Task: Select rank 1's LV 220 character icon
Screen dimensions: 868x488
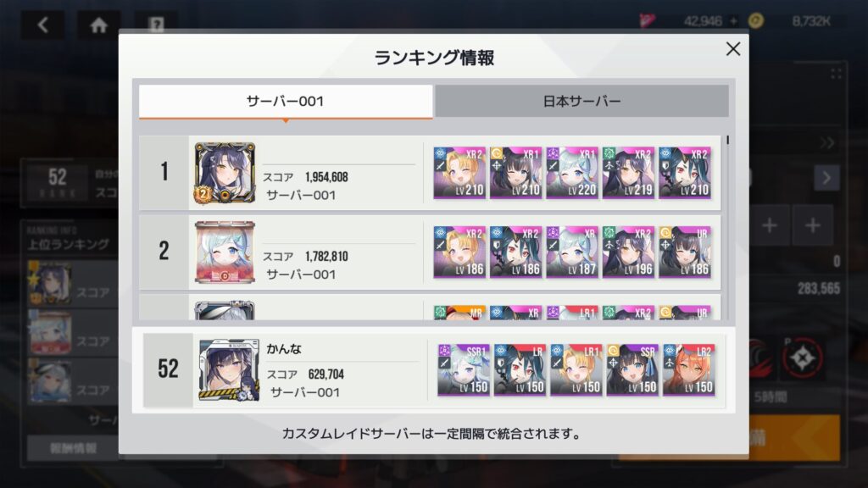Action: pos(572,173)
